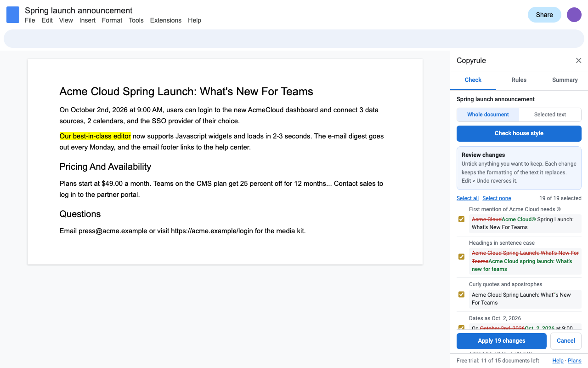
Task: Untick the 'Curly quotes and apostrophes' change
Action: tap(462, 294)
